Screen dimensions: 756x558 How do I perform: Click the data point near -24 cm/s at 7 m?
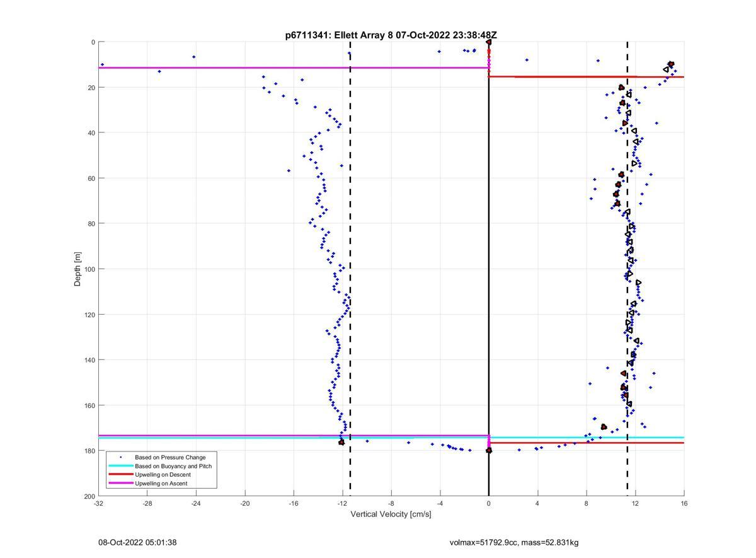pyautogui.click(x=193, y=57)
